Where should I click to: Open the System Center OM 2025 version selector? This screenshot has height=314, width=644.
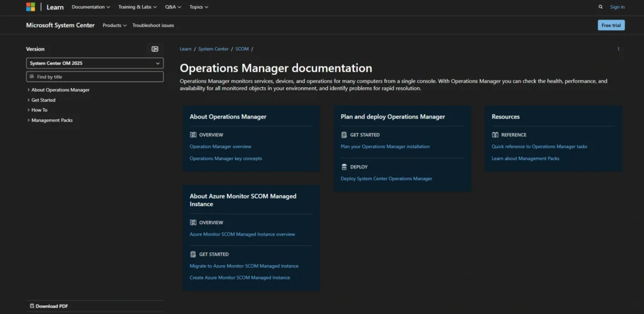[x=95, y=63]
